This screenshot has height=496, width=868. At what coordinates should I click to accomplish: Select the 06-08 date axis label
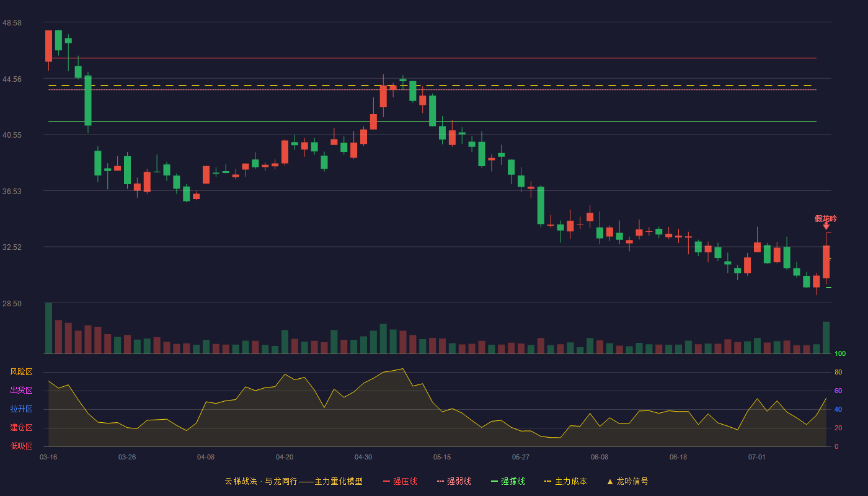[600, 457]
